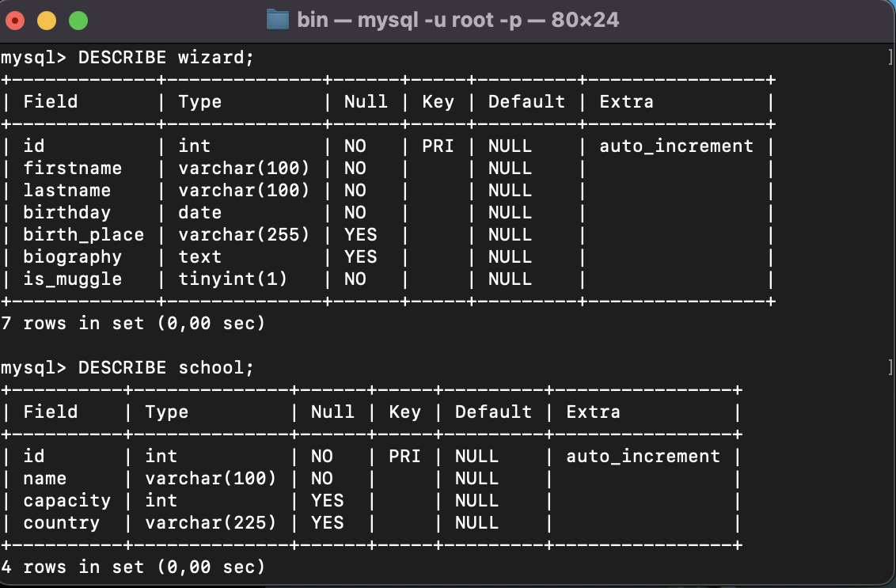The height and width of the screenshot is (588, 896).
Task: Click the '4 rows in set' result line
Action: click(133, 567)
